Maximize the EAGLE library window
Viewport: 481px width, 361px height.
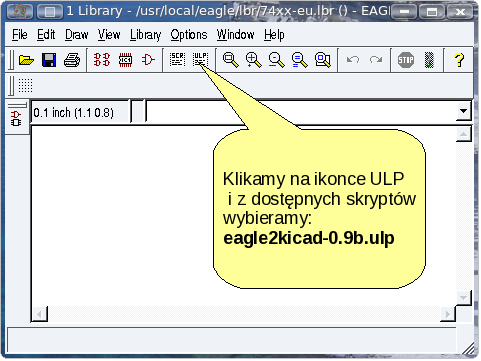pyautogui.click(x=432, y=12)
